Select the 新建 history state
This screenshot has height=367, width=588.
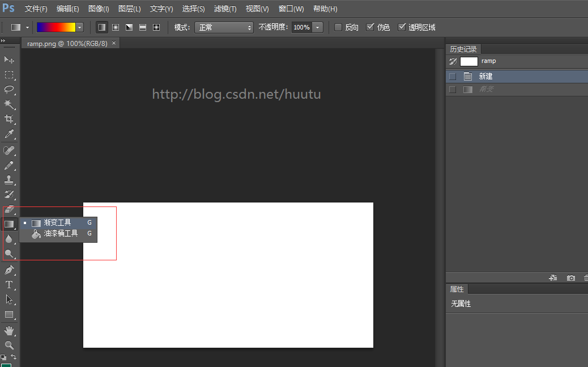(517, 76)
